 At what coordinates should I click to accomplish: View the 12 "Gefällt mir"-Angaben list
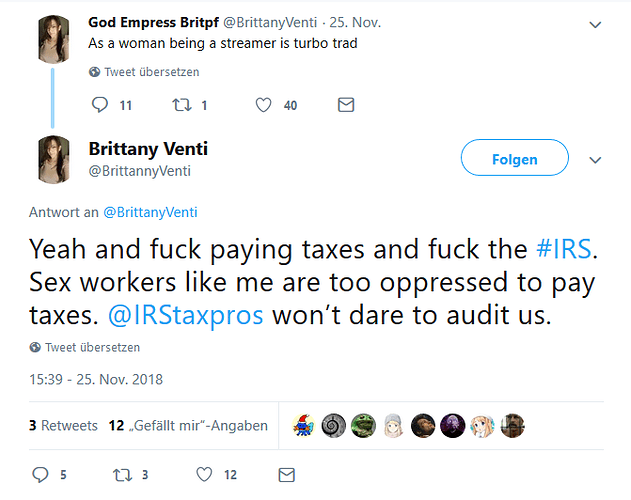coord(188,425)
